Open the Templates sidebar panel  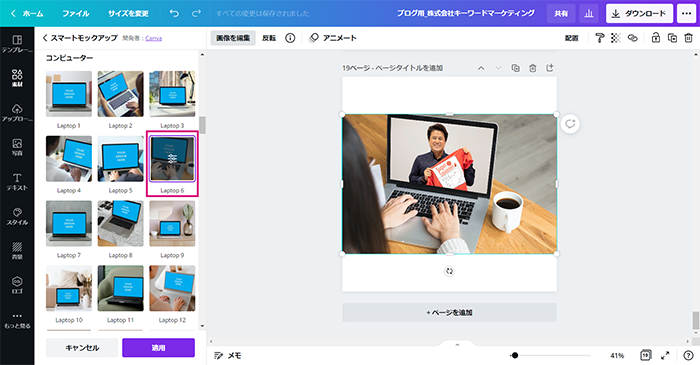coord(17,44)
